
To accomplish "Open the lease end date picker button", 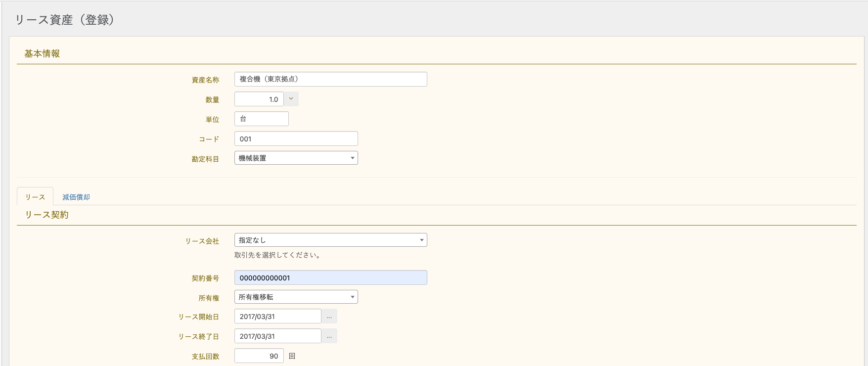I will click(329, 336).
